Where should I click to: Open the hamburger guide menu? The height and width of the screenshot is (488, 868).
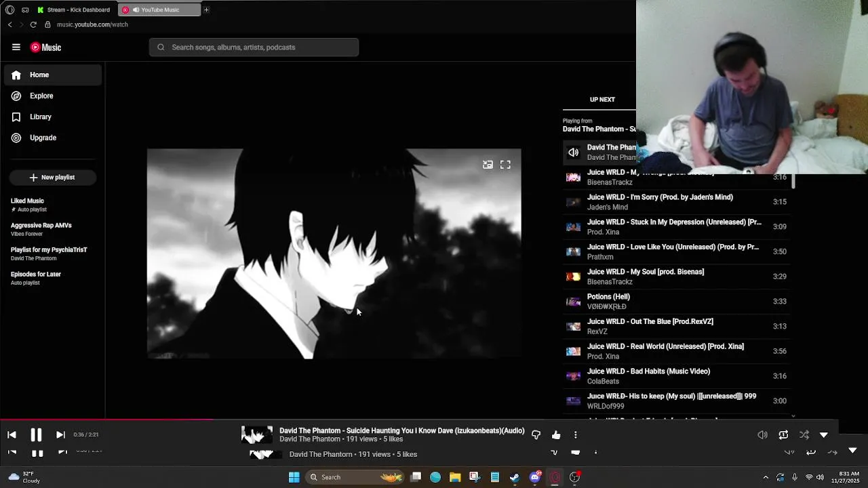click(16, 47)
